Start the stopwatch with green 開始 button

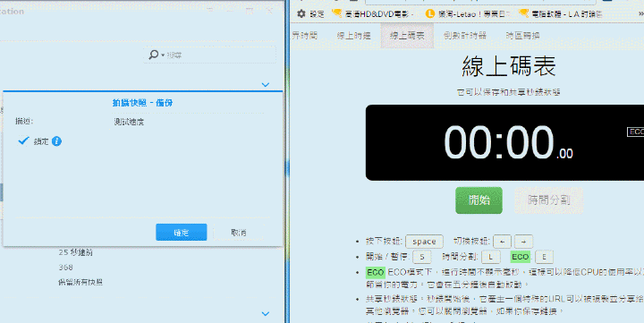click(479, 200)
